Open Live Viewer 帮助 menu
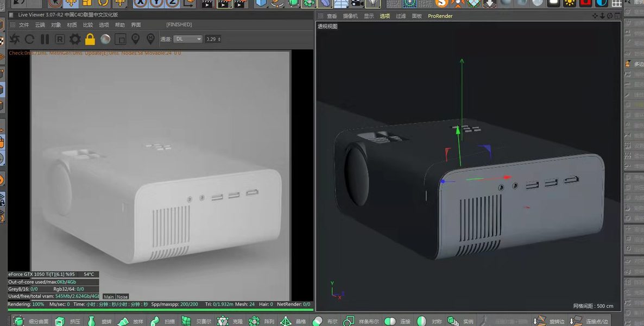644x326 pixels. pos(120,25)
